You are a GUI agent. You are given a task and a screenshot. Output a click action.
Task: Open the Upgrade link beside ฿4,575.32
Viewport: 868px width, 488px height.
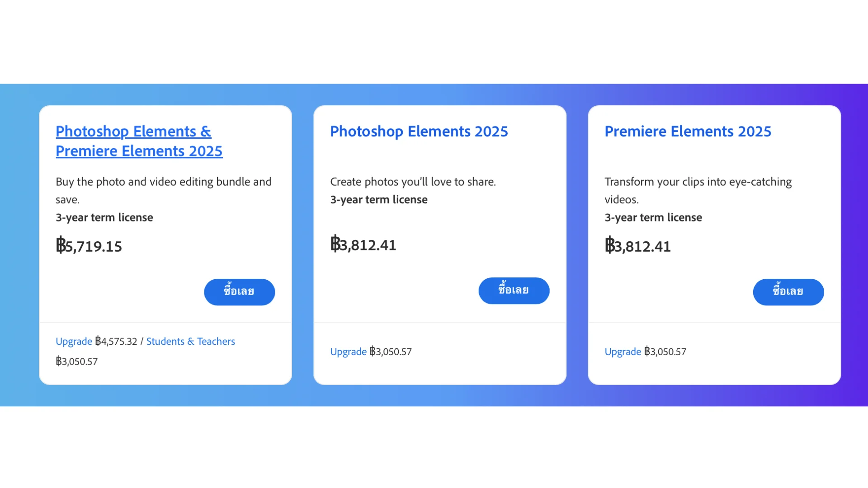coord(74,342)
